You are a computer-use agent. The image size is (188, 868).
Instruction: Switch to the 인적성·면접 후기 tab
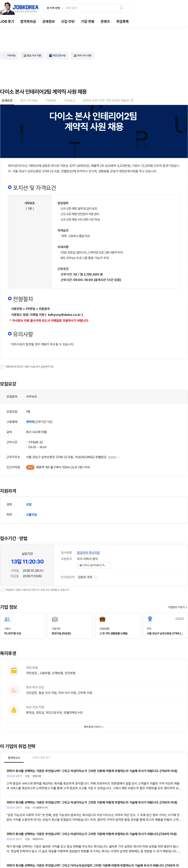pos(41,758)
